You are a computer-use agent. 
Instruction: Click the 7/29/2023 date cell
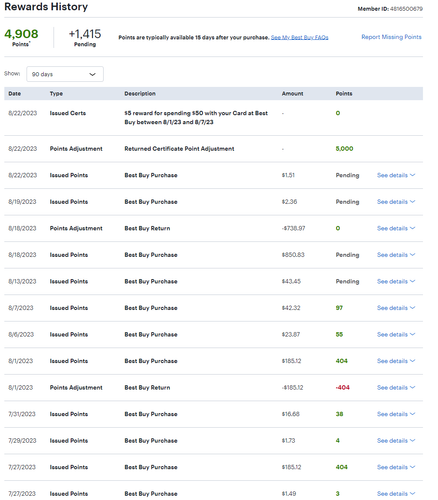(22, 441)
